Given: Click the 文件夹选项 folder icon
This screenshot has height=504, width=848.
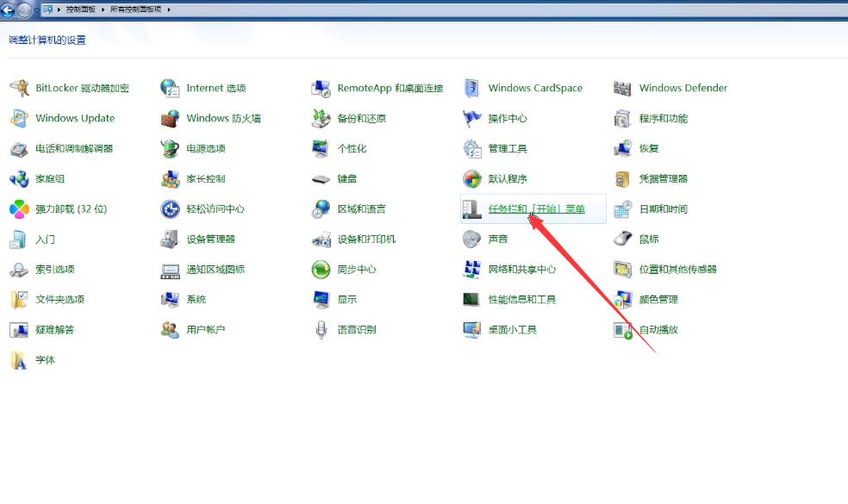Looking at the screenshot, I should (19, 300).
